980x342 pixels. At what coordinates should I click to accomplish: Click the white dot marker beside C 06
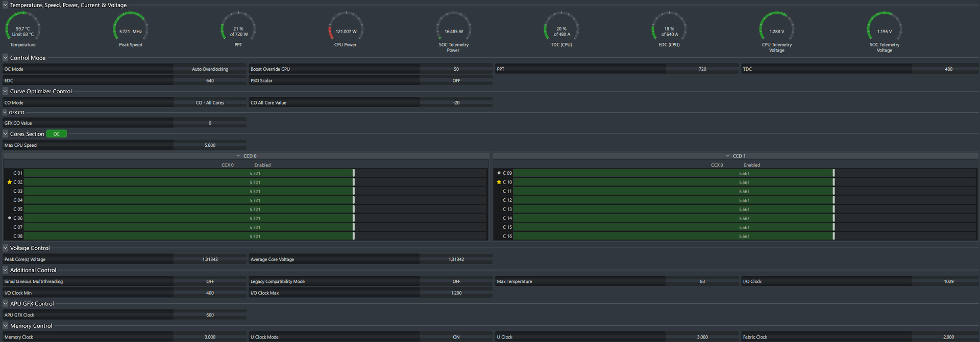[10, 218]
